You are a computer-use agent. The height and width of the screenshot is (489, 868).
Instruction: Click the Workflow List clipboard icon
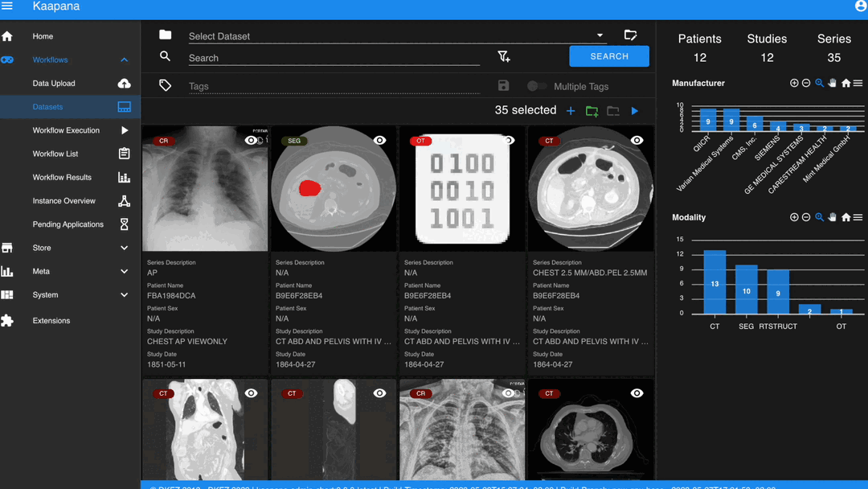pyautogui.click(x=124, y=154)
